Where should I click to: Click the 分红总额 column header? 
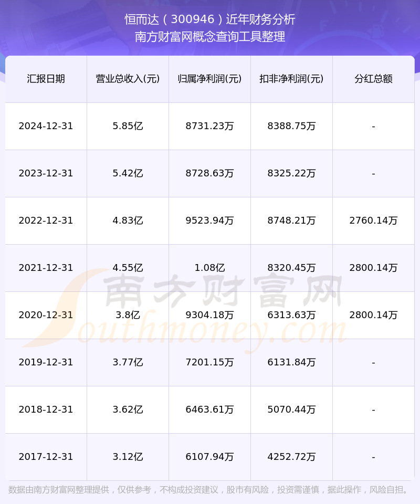373,79
